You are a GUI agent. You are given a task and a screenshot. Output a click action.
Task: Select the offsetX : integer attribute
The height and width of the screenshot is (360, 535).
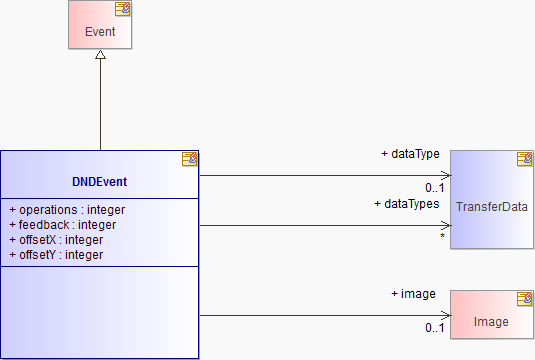[x=56, y=240]
